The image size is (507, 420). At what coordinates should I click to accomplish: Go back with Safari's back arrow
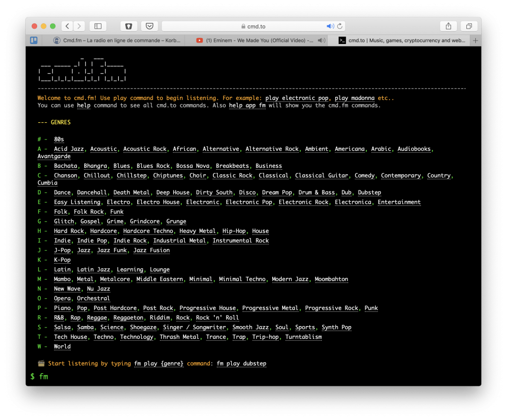click(67, 26)
